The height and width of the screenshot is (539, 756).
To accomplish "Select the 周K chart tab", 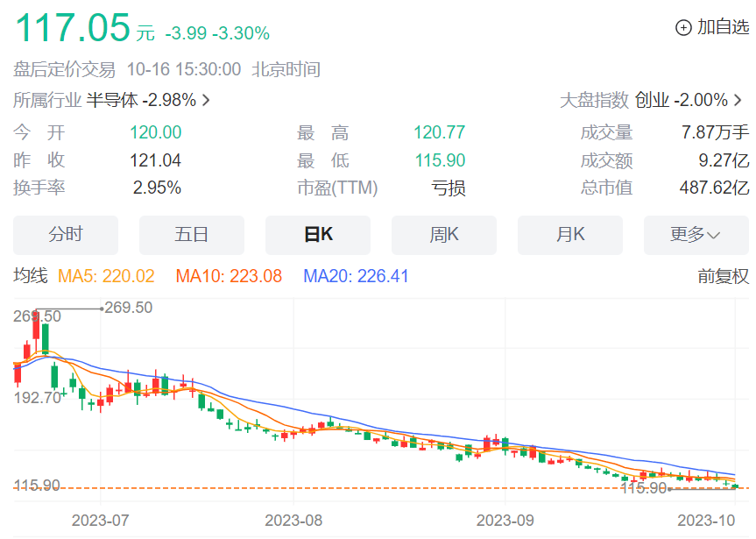I will point(444,235).
